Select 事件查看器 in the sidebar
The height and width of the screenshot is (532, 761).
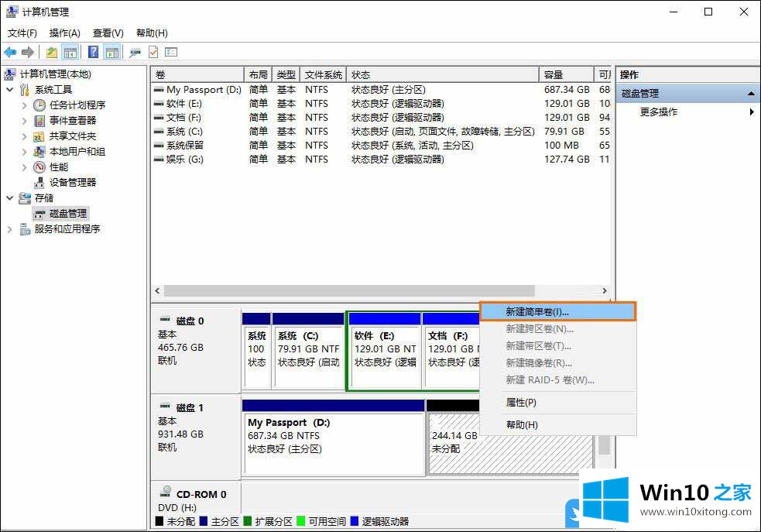72,121
